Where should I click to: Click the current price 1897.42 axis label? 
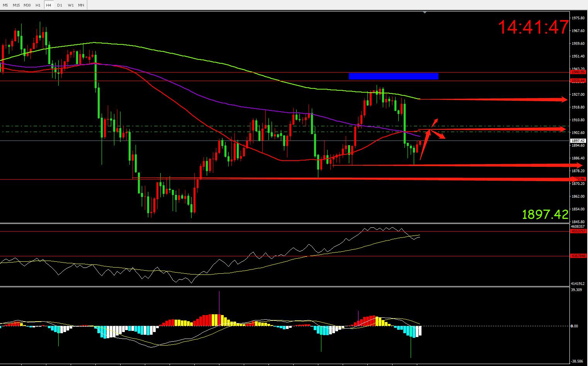[x=578, y=141]
